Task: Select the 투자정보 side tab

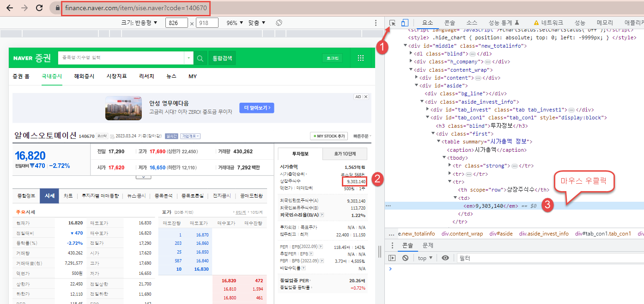Action: pyautogui.click(x=300, y=154)
